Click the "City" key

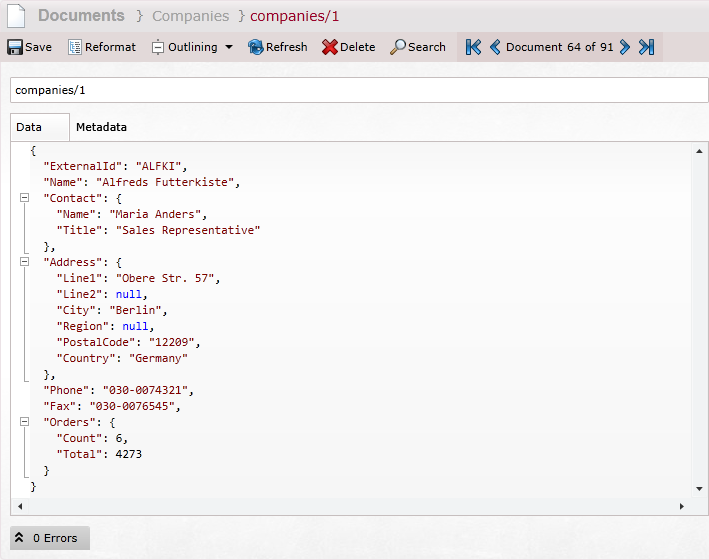coord(76,310)
